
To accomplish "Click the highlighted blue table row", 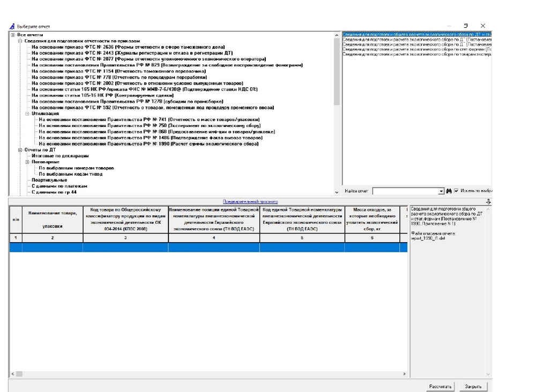I will pos(209,247).
